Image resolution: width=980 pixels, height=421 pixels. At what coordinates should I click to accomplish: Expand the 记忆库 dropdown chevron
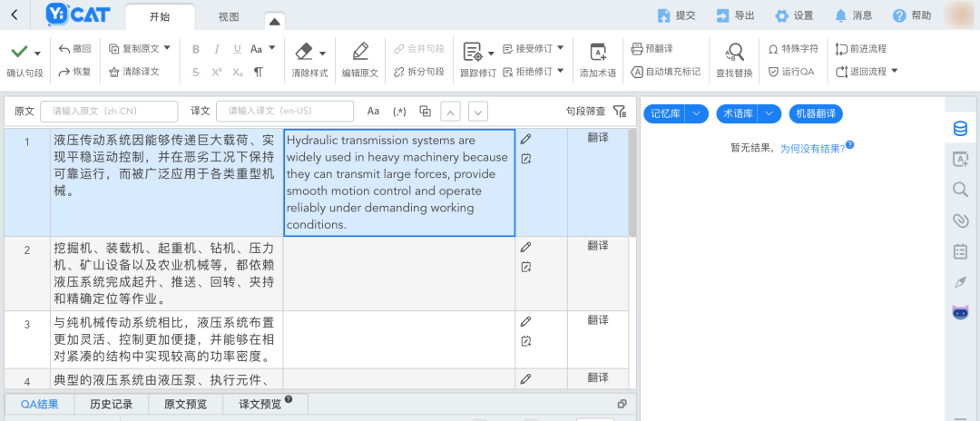point(697,113)
